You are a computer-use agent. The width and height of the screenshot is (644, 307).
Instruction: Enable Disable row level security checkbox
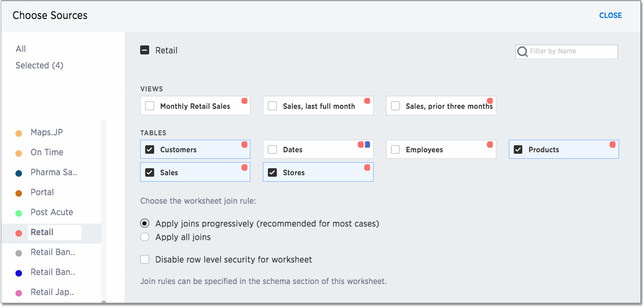point(145,260)
